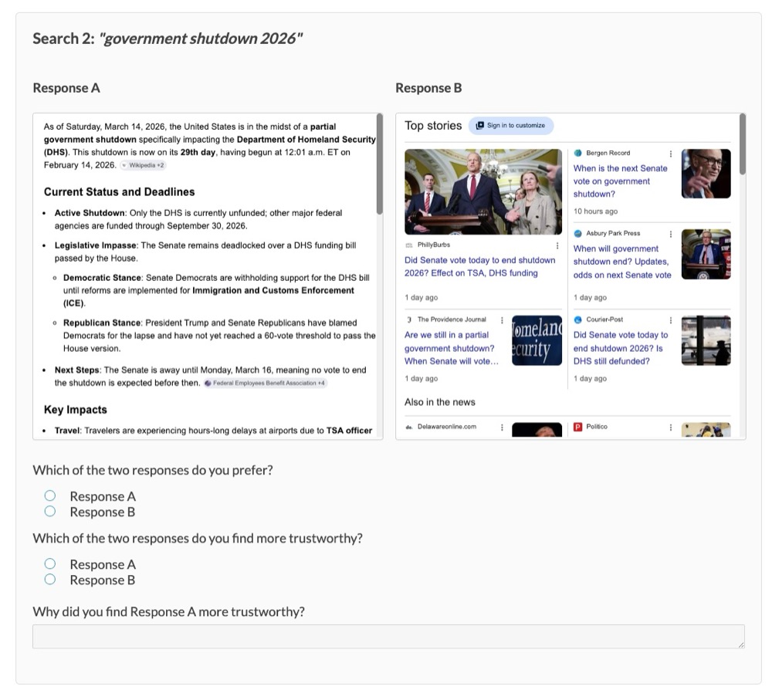Viewport: 772px width, 700px height.
Task: Click Sign in to customize button
Action: [x=511, y=126]
